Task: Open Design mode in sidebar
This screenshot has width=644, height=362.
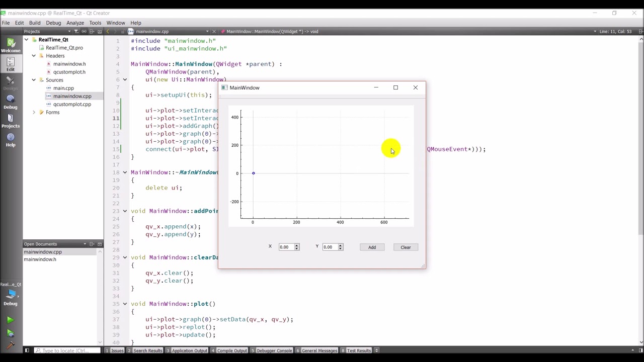Action: click(11, 83)
